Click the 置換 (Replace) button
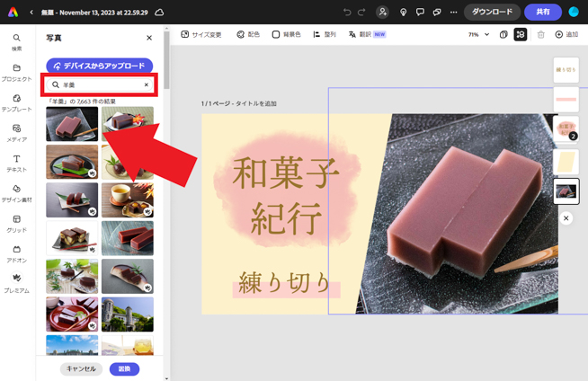The width and height of the screenshot is (588, 381). tap(124, 368)
